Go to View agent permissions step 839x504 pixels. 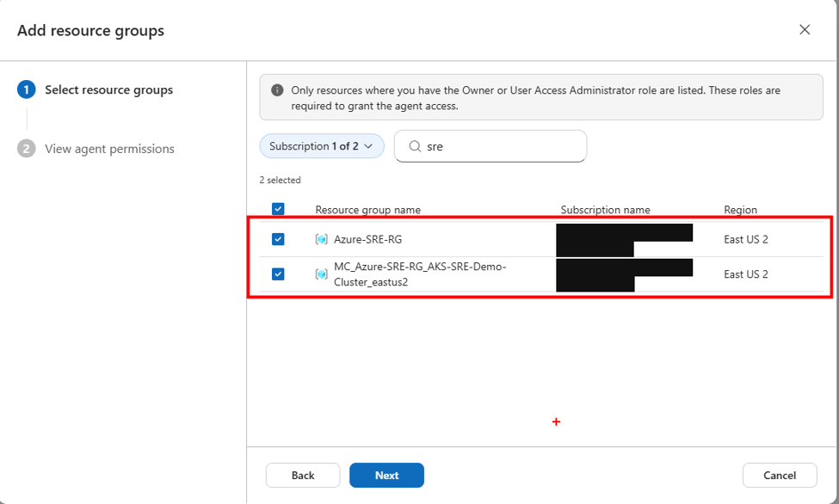tap(109, 149)
